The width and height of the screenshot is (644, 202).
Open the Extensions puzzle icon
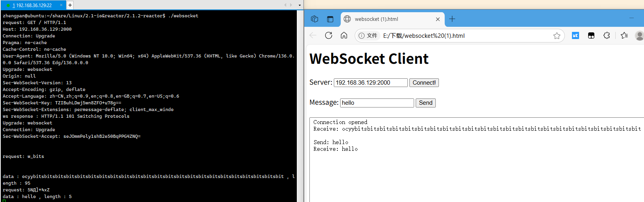tap(607, 35)
